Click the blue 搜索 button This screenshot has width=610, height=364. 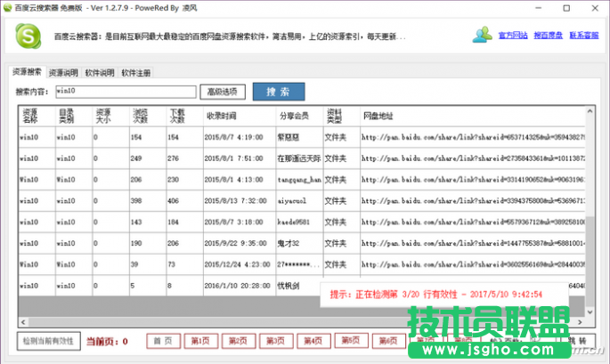coord(279,92)
